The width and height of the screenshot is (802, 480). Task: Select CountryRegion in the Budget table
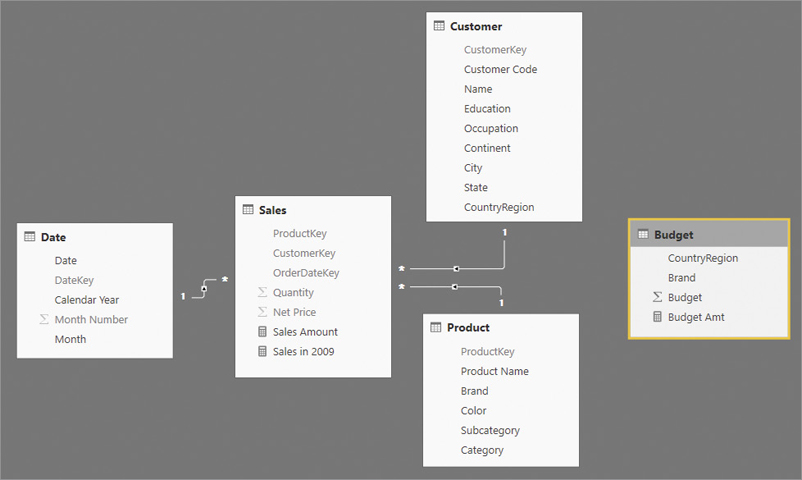tap(703, 258)
